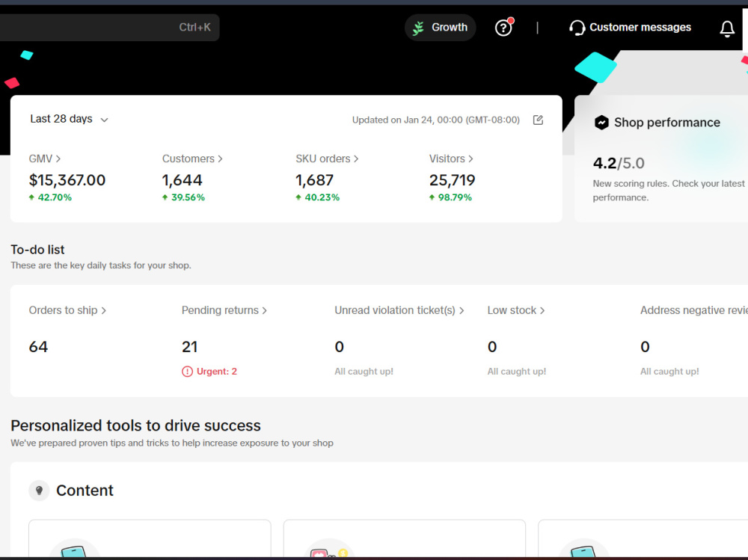This screenshot has height=560, width=748.
Task: Click the Growth button
Action: [x=441, y=28]
